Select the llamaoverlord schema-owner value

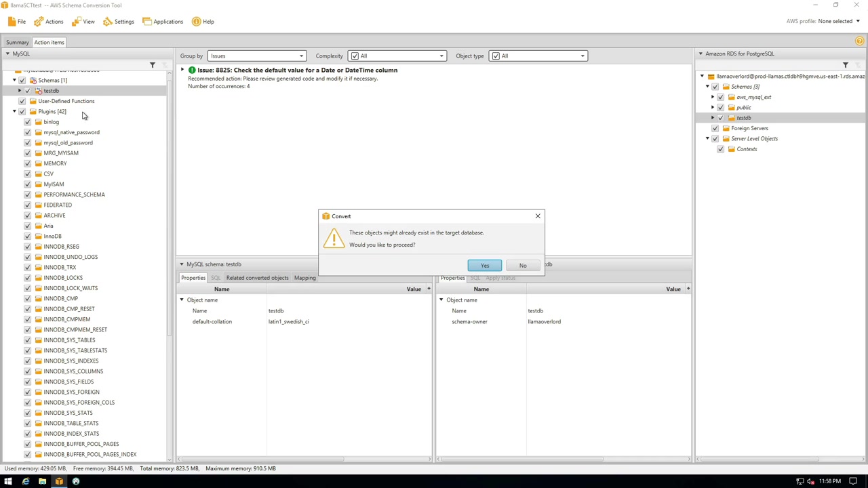pos(545,321)
